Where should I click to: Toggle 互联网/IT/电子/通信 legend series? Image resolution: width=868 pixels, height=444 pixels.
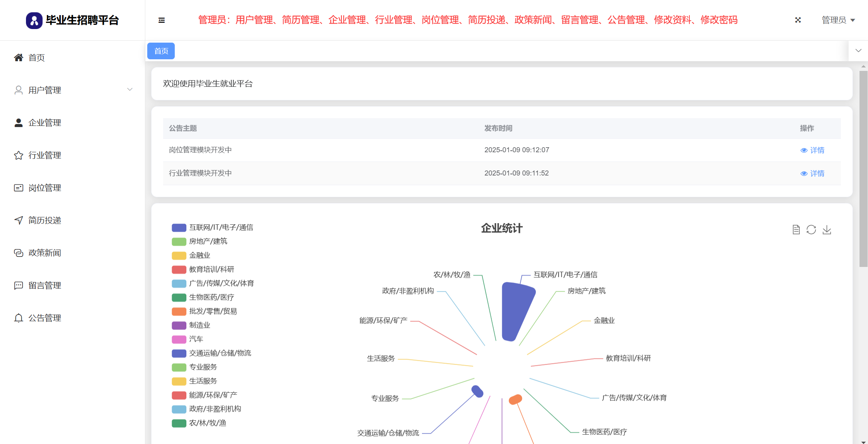(x=212, y=227)
